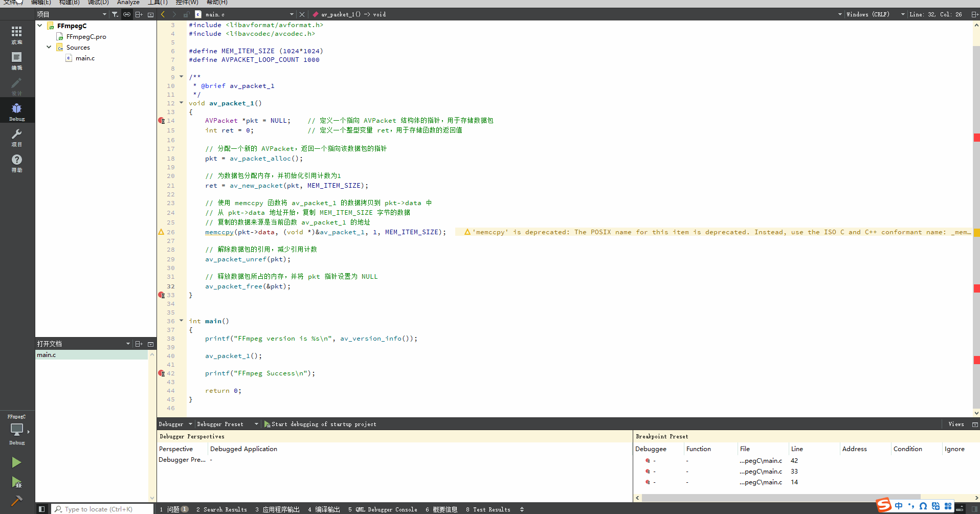Split the editor view
The height and width of the screenshot is (514, 980).
tap(975, 14)
